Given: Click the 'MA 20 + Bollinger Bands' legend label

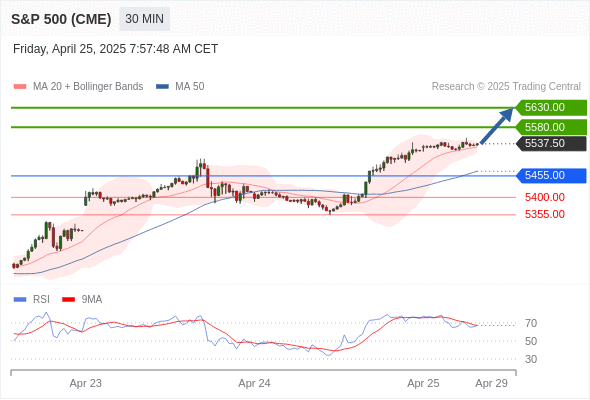Looking at the screenshot, I should [88, 87].
